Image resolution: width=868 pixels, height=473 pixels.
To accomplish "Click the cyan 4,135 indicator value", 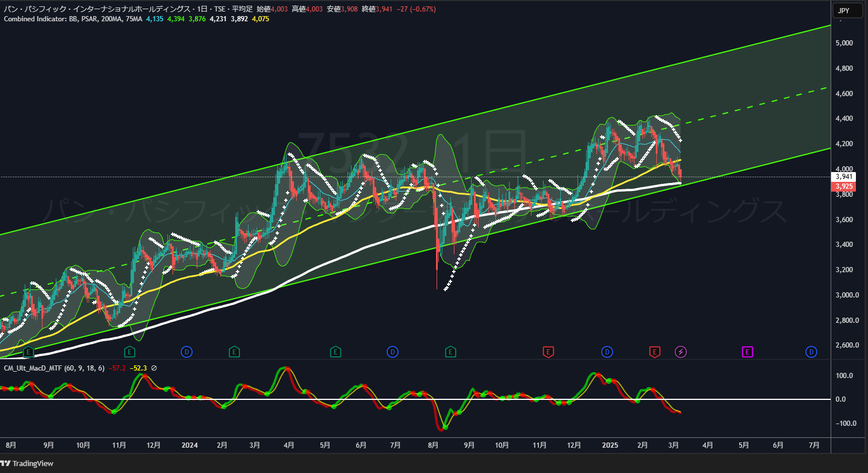I will pyautogui.click(x=155, y=19).
